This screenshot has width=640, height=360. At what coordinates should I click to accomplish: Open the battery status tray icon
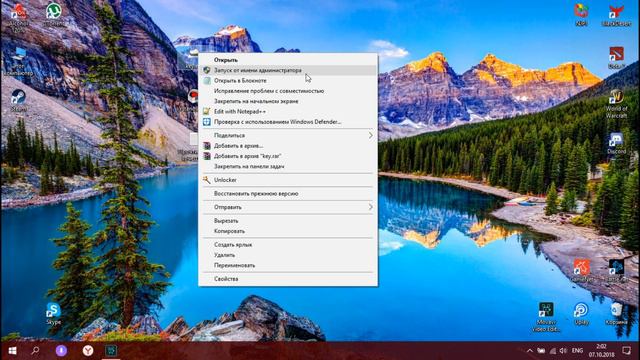click(x=541, y=351)
